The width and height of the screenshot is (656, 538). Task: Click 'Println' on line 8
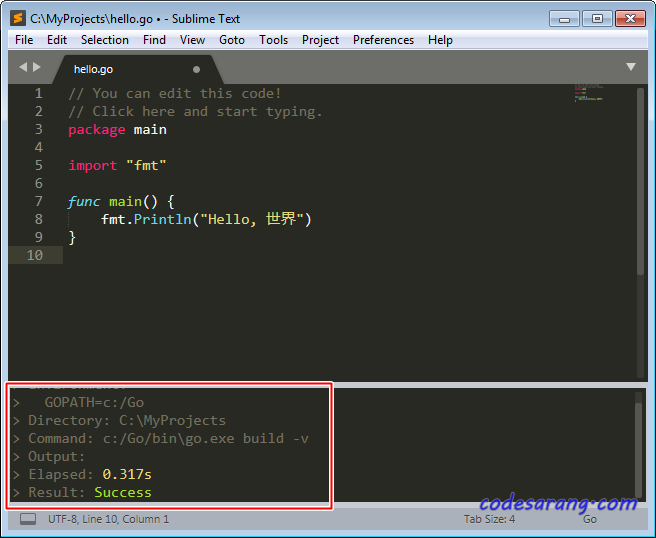(x=162, y=219)
